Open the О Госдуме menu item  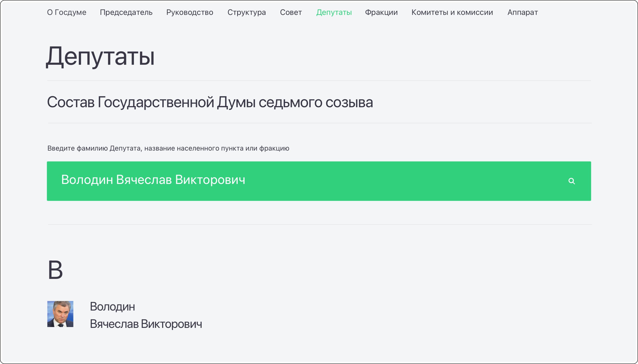67,12
